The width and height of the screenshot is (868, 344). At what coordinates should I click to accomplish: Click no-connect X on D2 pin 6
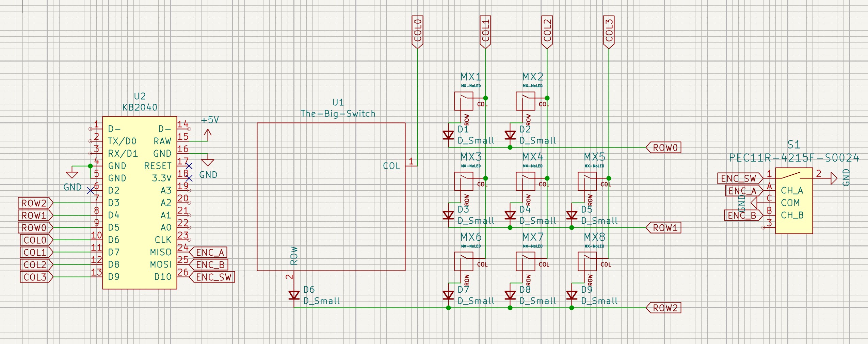coord(90,191)
